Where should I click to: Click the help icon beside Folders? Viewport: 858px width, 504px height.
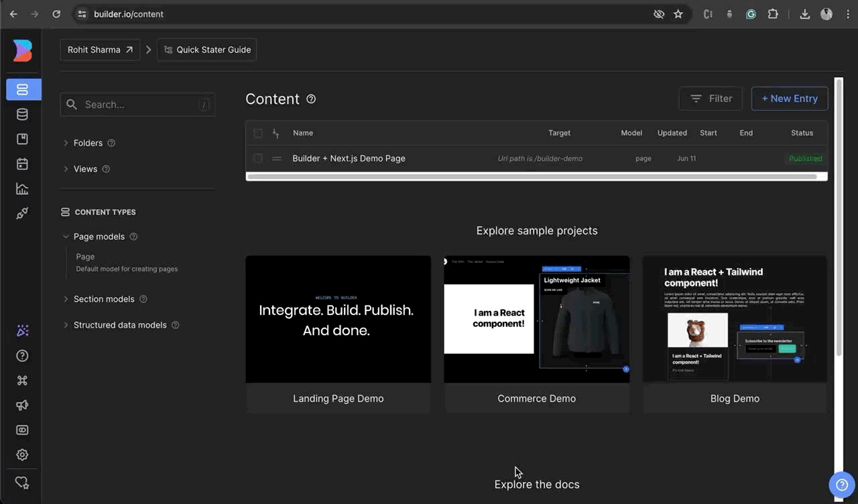[x=111, y=143]
